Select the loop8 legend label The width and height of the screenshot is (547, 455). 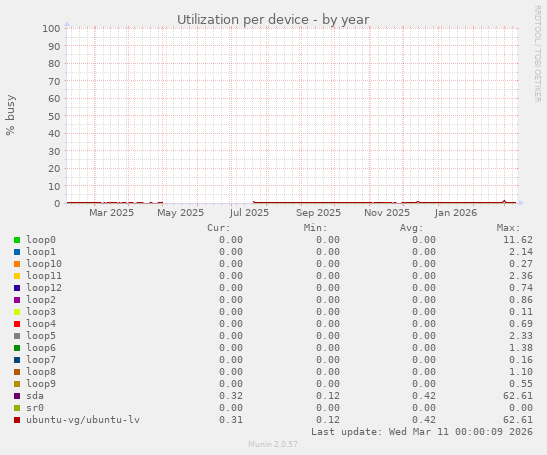(41, 372)
